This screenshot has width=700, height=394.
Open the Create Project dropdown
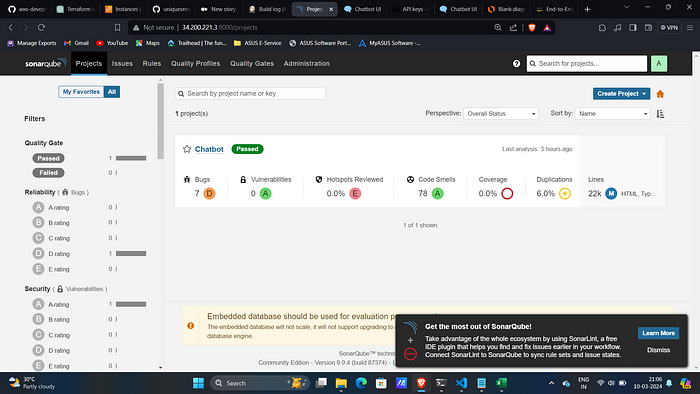(621, 94)
